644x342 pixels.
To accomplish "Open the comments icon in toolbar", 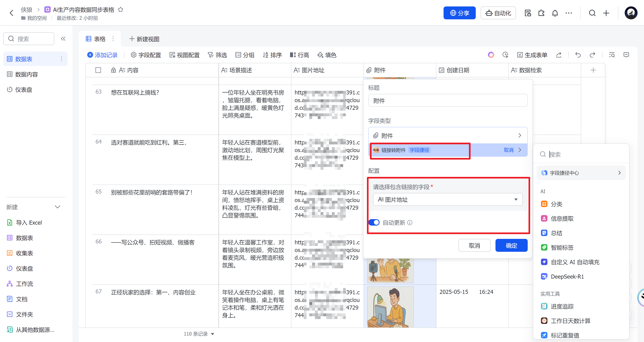I will click(626, 55).
